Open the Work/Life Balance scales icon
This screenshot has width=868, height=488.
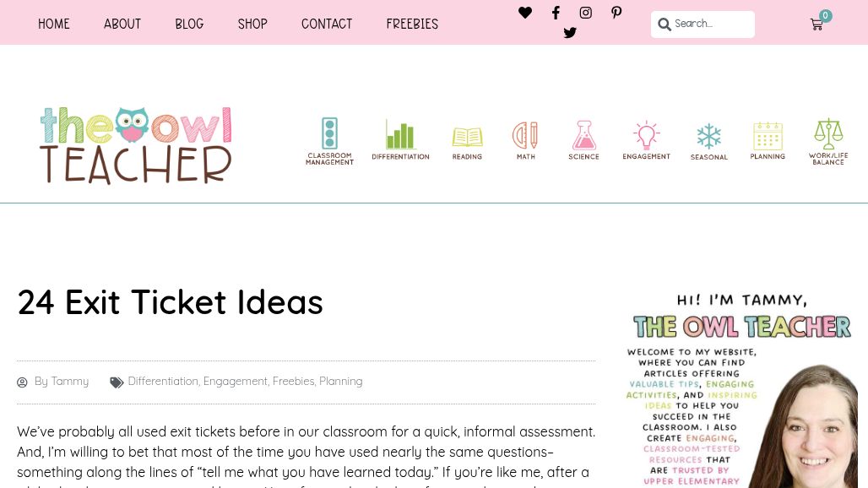(x=828, y=134)
